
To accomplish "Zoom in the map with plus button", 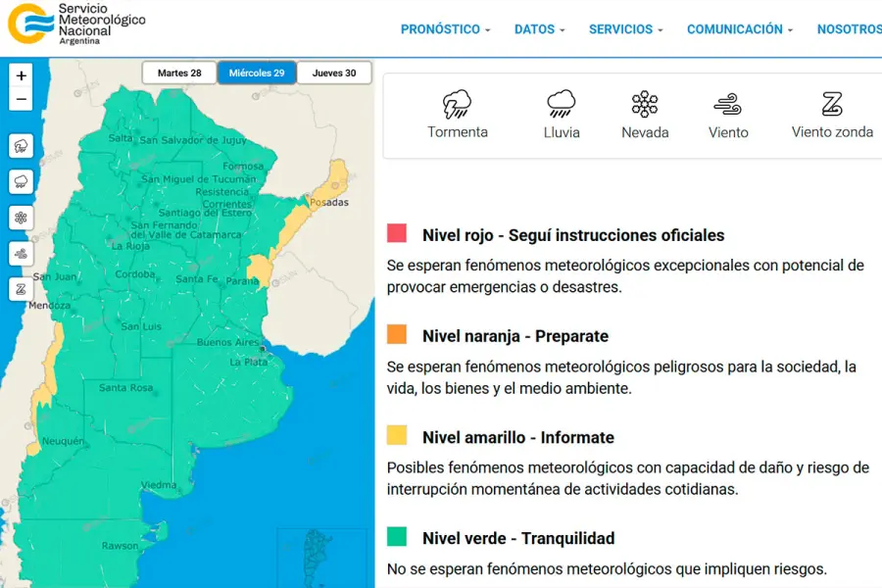I will (x=21, y=75).
